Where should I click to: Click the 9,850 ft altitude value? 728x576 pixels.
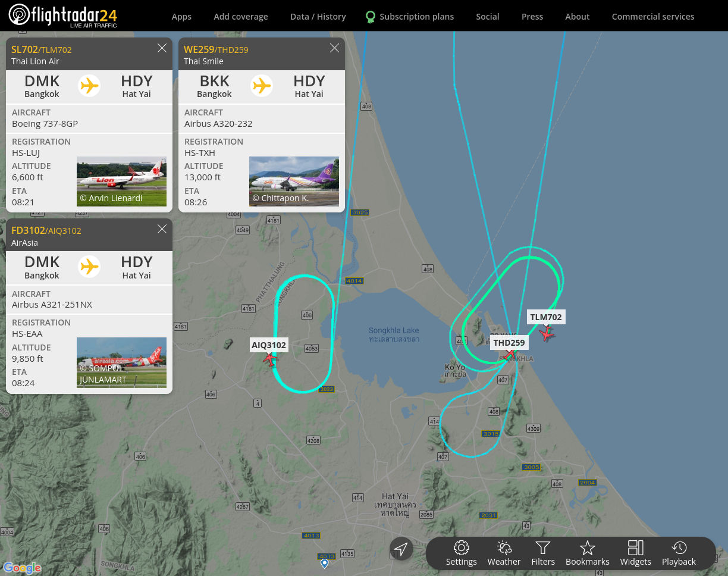pyautogui.click(x=27, y=358)
